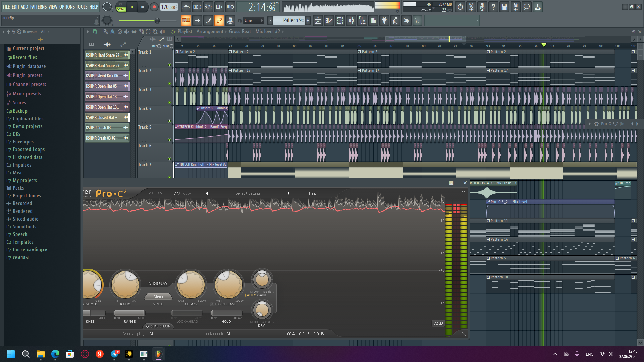Viewport: 644px width, 362px height.
Task: Expand the SIDE CHAIN panel in Pro-C 2
Action: (158, 326)
